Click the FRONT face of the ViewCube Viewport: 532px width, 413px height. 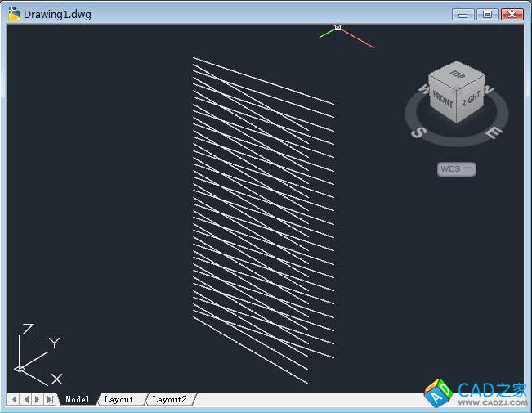click(443, 99)
